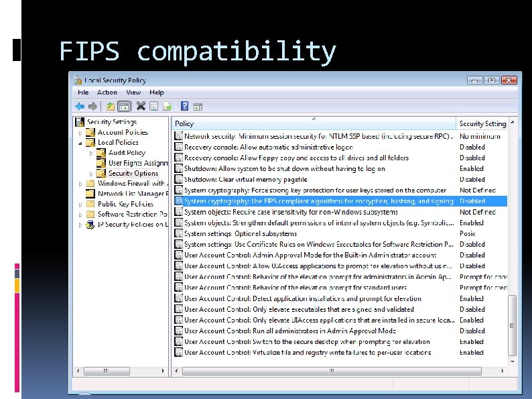Select UAC: Virtualize file and registry write failures
Image resolution: width=532 pixels, height=399 pixels.
click(340, 353)
